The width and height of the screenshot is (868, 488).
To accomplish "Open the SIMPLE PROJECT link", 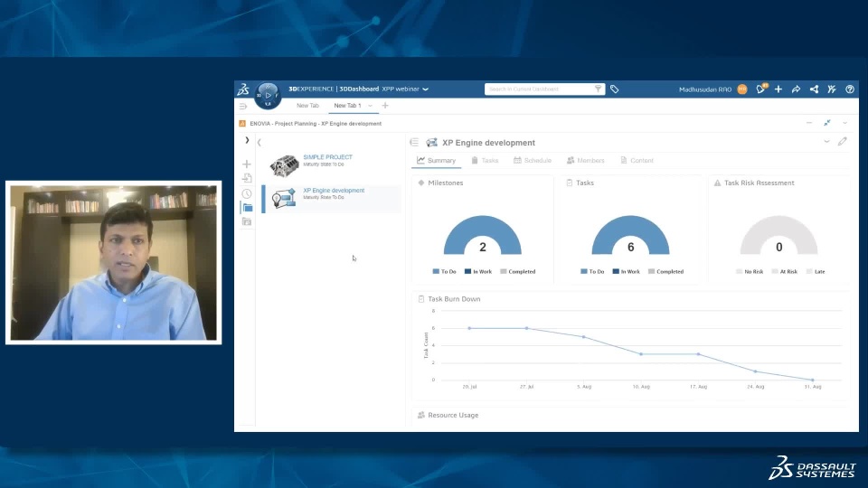I will 327,157.
